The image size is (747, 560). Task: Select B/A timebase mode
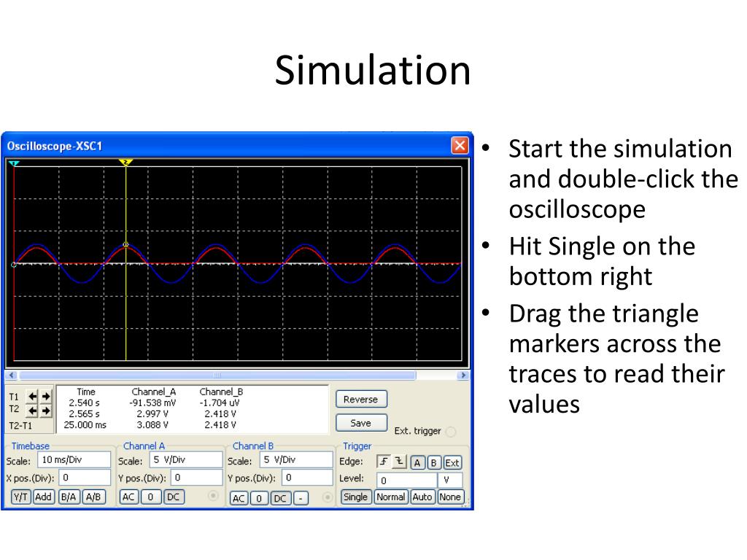click(69, 497)
